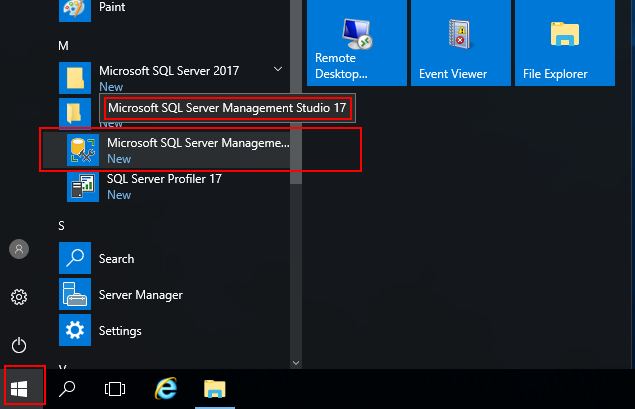Launch Microsoft SQL Server Management Studio icon

(83, 150)
